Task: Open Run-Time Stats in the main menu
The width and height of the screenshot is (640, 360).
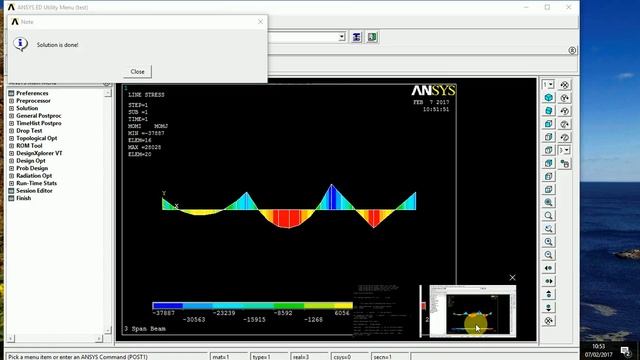Action: click(36, 183)
